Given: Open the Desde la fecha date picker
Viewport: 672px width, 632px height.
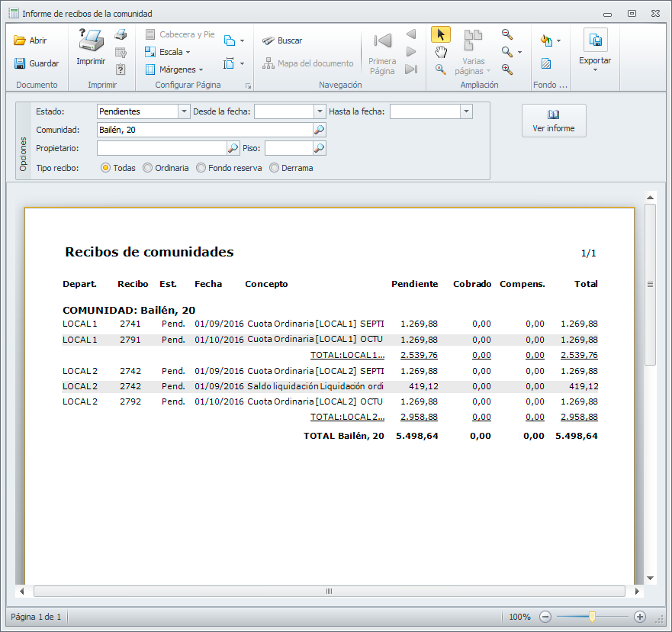Looking at the screenshot, I should [x=320, y=111].
